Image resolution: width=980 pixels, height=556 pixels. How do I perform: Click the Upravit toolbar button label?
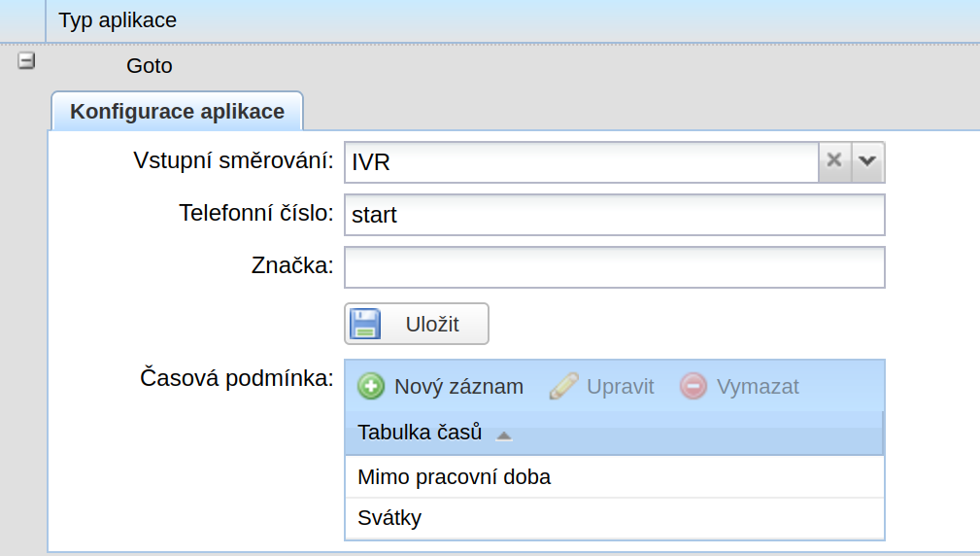coord(620,387)
